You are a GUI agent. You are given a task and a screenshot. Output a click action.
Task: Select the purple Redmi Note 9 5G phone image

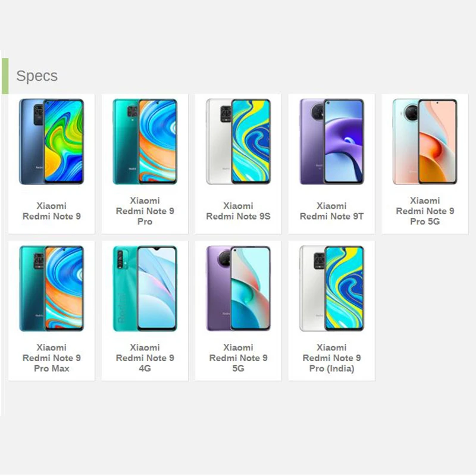point(239,289)
